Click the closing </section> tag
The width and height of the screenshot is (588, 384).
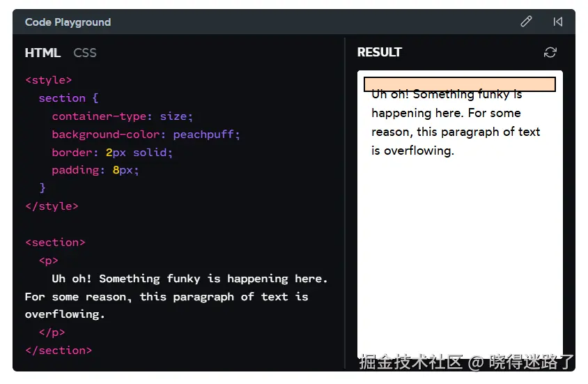(x=59, y=351)
